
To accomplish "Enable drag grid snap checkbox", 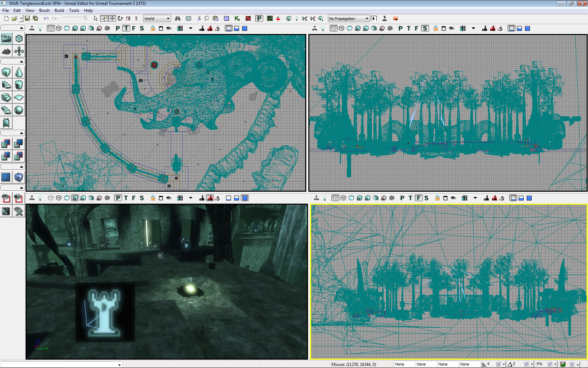I will tap(498, 364).
